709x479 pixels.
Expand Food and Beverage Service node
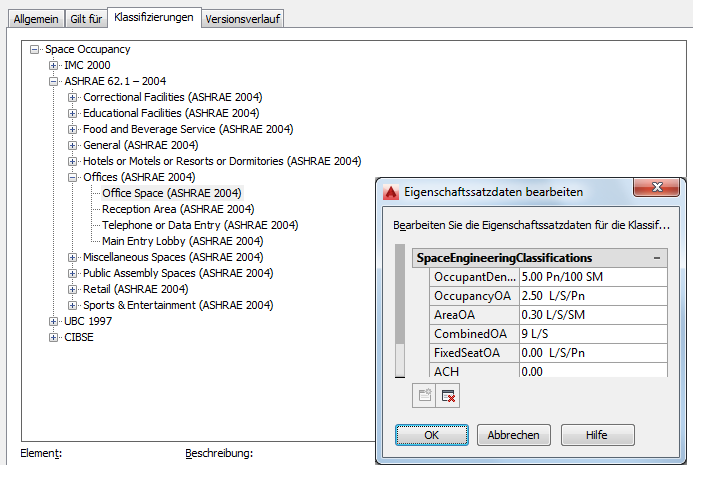tap(72, 129)
